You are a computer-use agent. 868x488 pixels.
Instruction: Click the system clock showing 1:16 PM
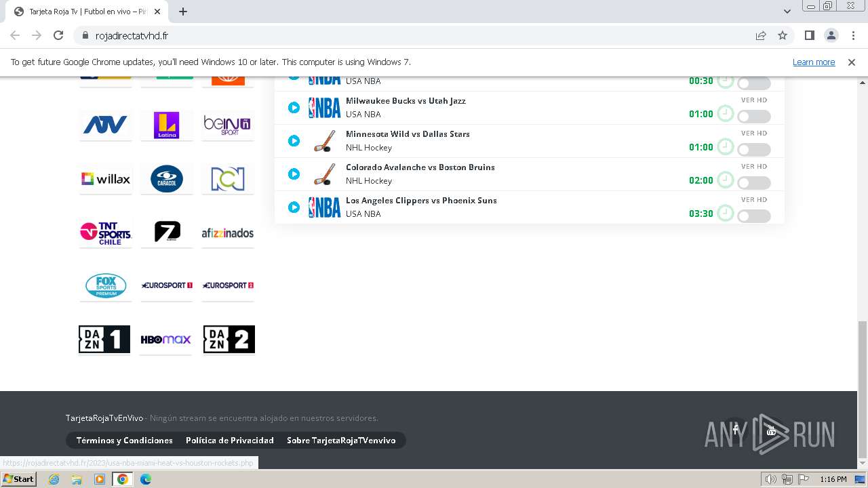pos(833,479)
